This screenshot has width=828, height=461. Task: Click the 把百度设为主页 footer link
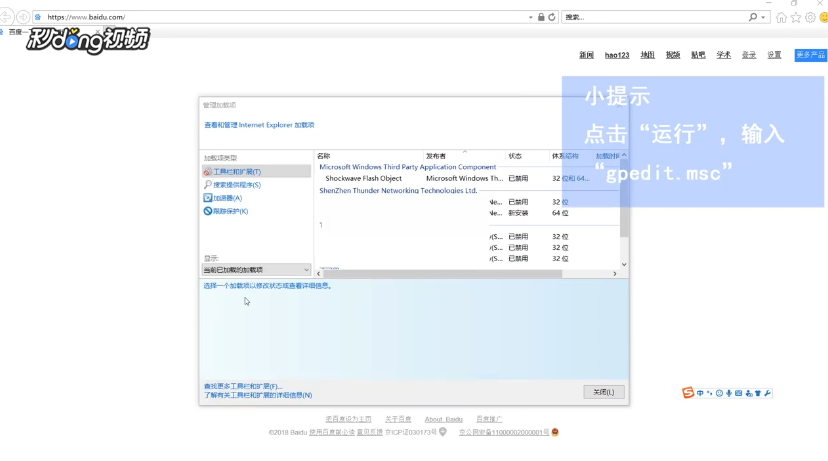[348, 419]
